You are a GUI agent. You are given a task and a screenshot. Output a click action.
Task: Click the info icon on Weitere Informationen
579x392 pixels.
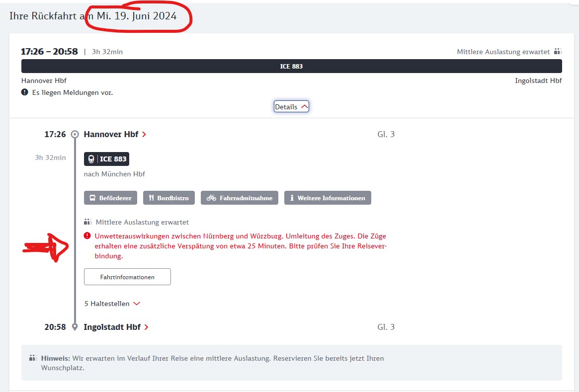pyautogui.click(x=292, y=198)
